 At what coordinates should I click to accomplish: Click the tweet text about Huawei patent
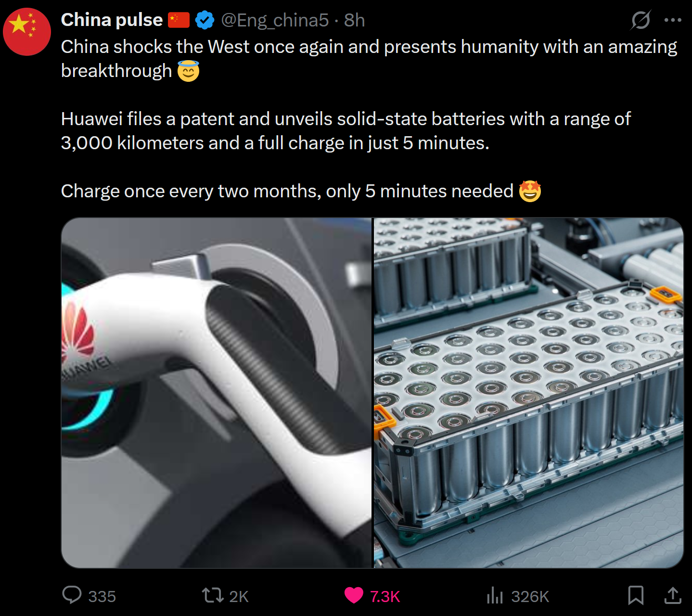pyautogui.click(x=346, y=131)
